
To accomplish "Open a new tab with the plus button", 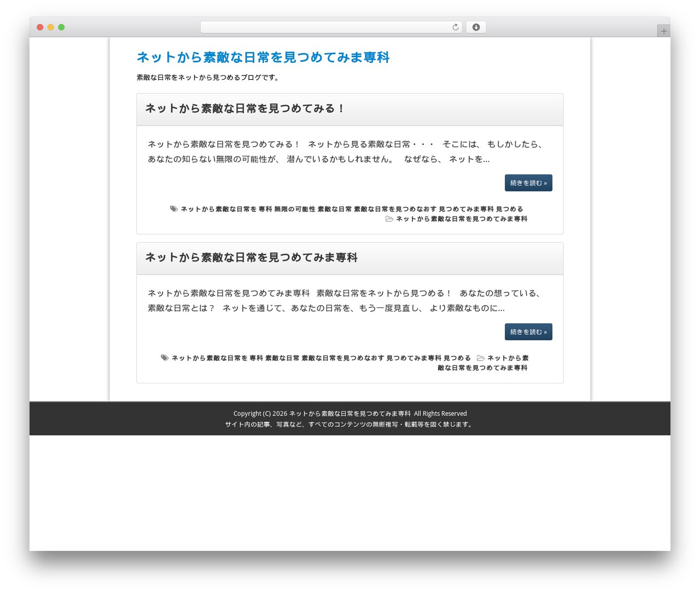I will tap(663, 31).
